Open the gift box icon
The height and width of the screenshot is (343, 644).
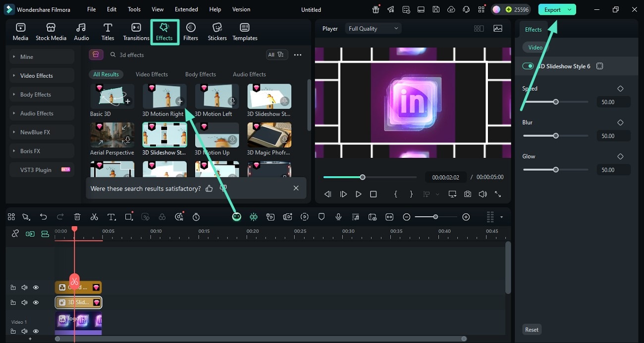click(376, 9)
